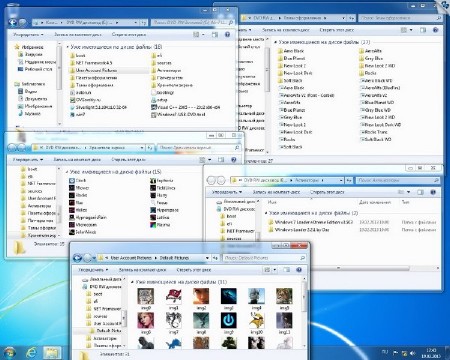This screenshot has width=450, height=360.
Task: Select the Windows7 USB DVD tool file
Action: (178, 114)
